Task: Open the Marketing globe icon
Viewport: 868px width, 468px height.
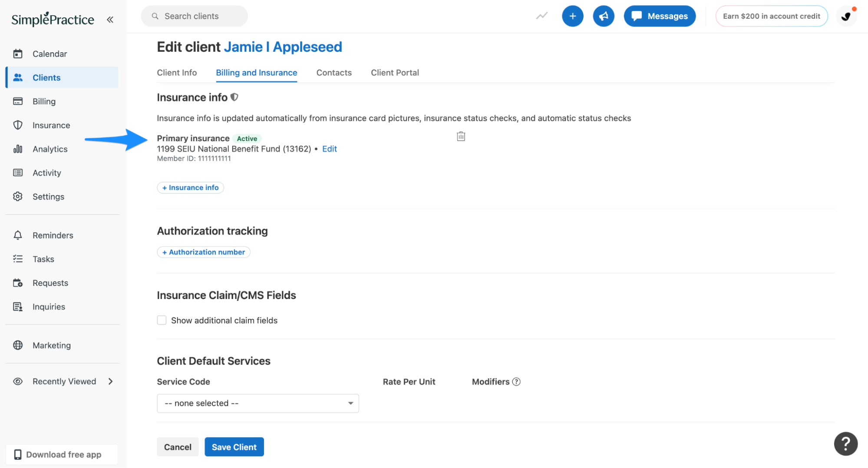Action: tap(18, 345)
